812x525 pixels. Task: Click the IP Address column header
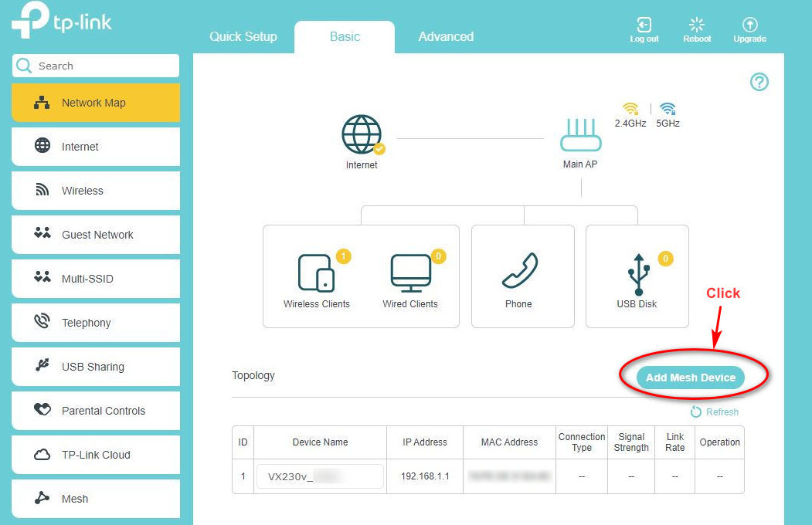tap(425, 442)
